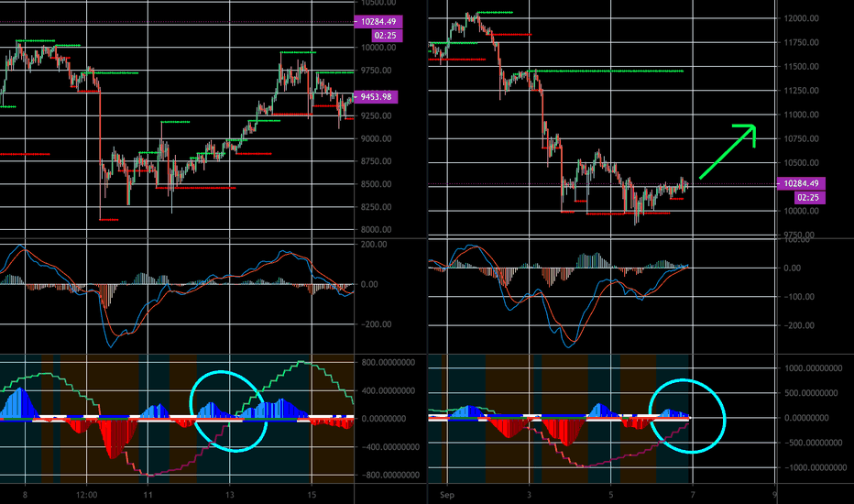Click the 12:00 time axis label
This screenshot has height=504, width=854.
pyautogui.click(x=87, y=495)
